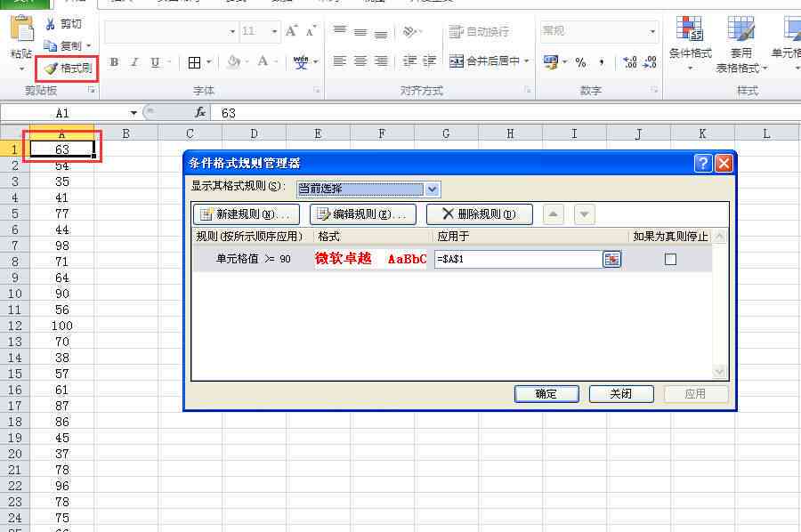Open the font name dropdown

coord(232,32)
